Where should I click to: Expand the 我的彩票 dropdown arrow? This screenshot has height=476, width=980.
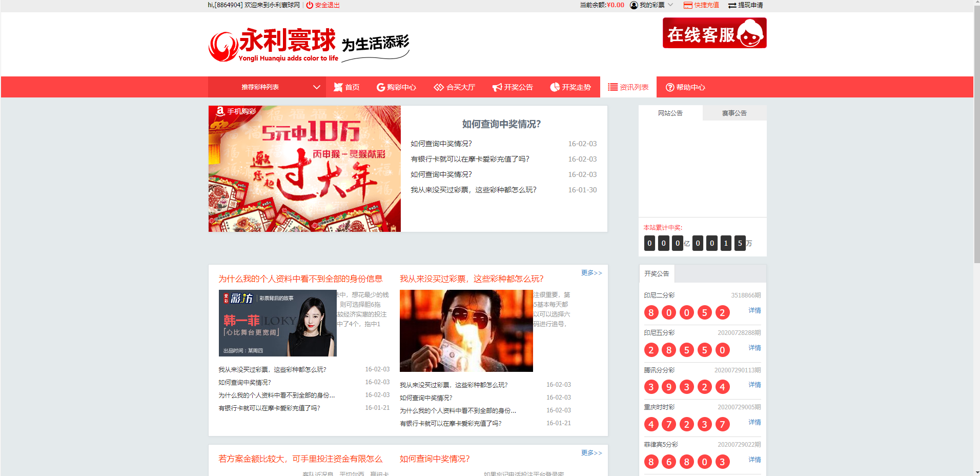(670, 5)
